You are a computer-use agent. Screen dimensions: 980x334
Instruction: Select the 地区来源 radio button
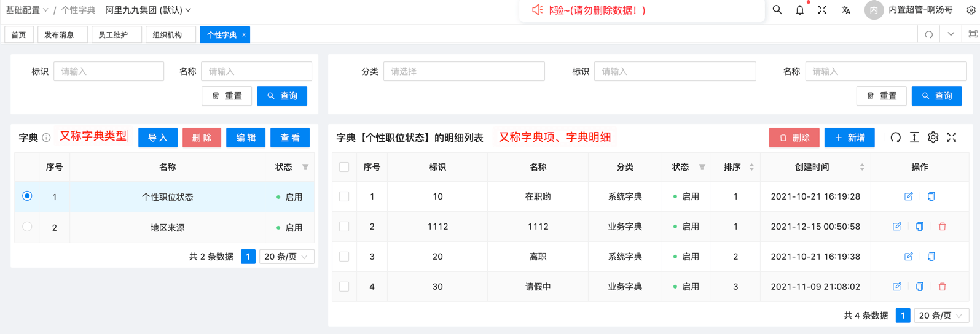pos(27,227)
